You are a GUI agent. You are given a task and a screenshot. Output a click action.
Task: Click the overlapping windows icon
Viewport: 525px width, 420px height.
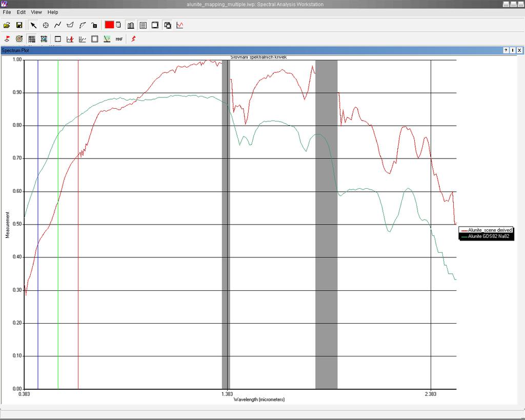pos(168,25)
